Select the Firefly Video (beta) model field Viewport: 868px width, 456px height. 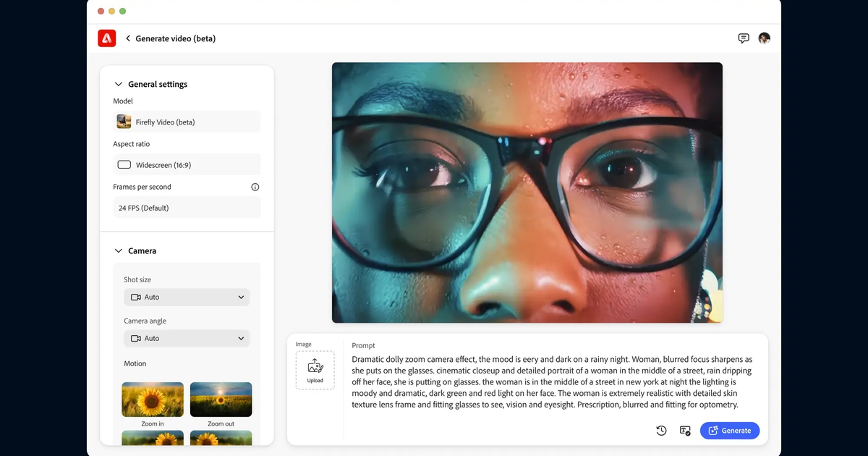click(187, 122)
